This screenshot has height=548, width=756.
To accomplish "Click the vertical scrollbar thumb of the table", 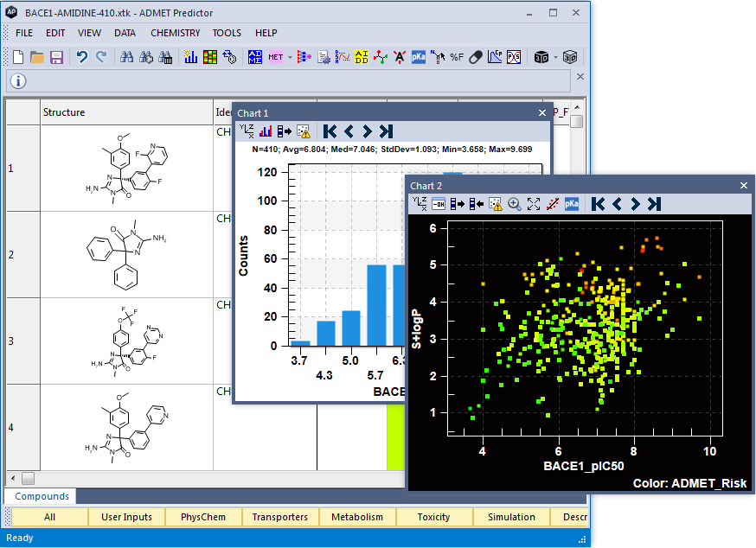I will tap(577, 121).
